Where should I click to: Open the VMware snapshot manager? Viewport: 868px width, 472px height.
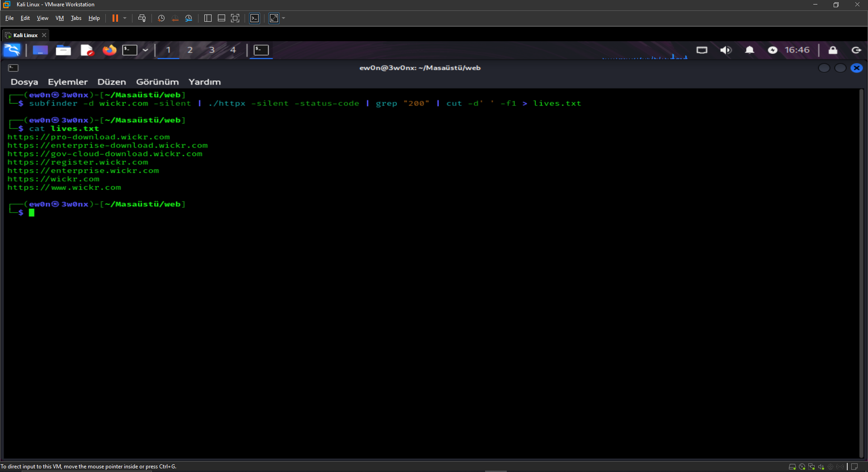(x=189, y=18)
